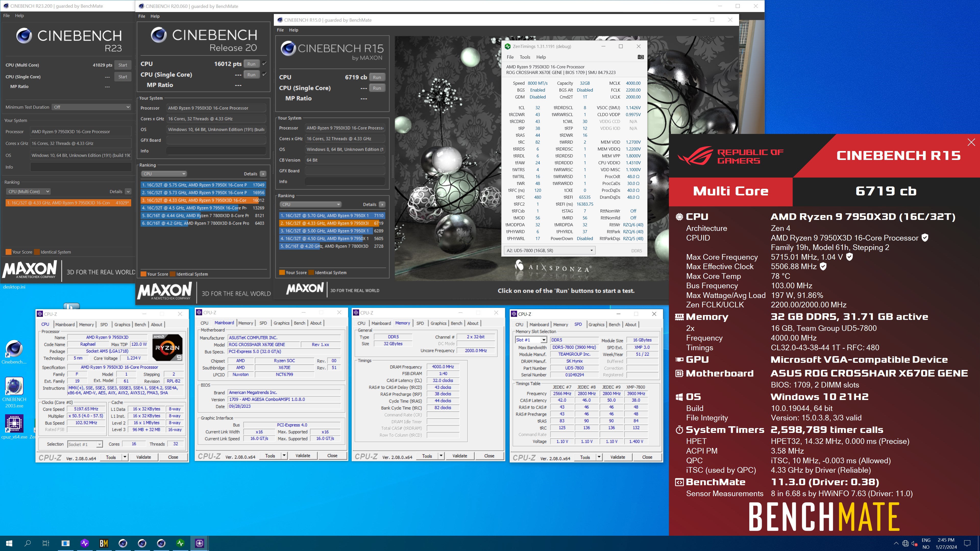
Task: Click Details arrow in Cinebench R20 ranking
Action: (x=263, y=174)
